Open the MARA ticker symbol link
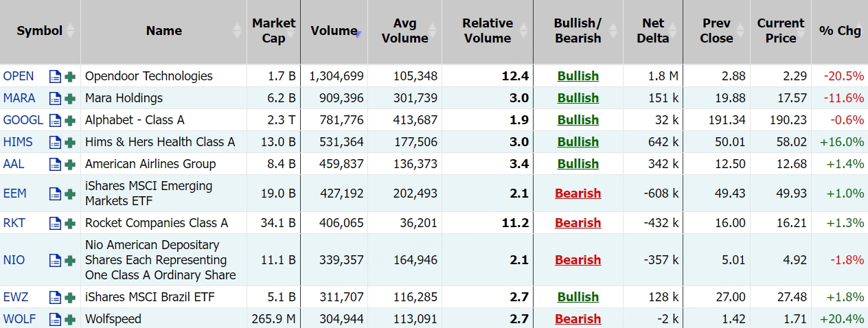The image size is (868, 328). 19,98
